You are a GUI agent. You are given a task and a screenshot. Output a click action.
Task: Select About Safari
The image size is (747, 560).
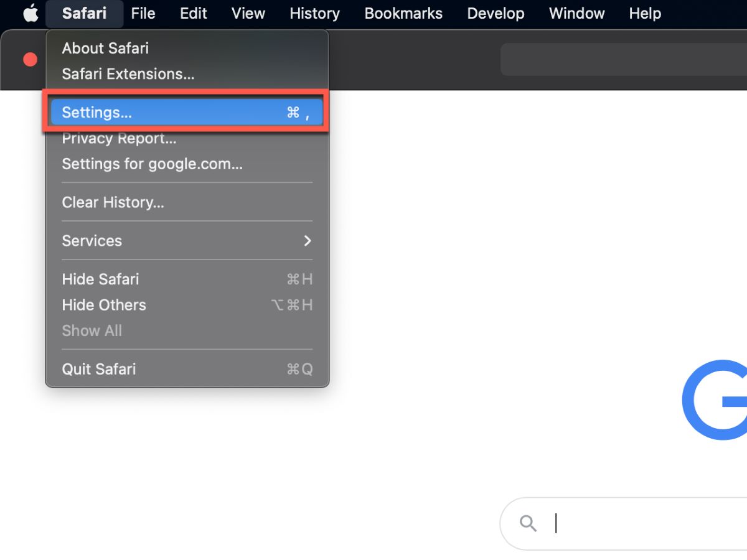point(105,48)
